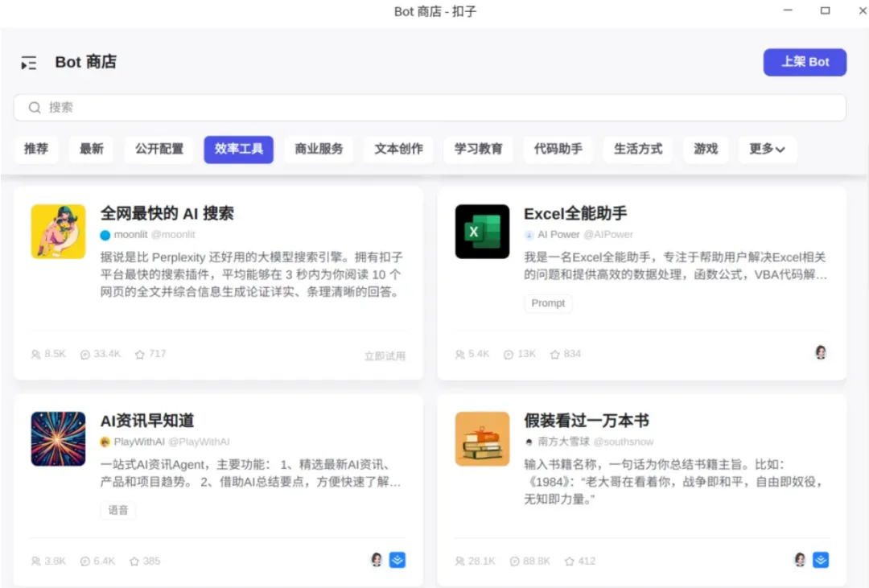The height and width of the screenshot is (588, 869).
Task: Click the Bot 商店 page heading
Action: click(86, 62)
